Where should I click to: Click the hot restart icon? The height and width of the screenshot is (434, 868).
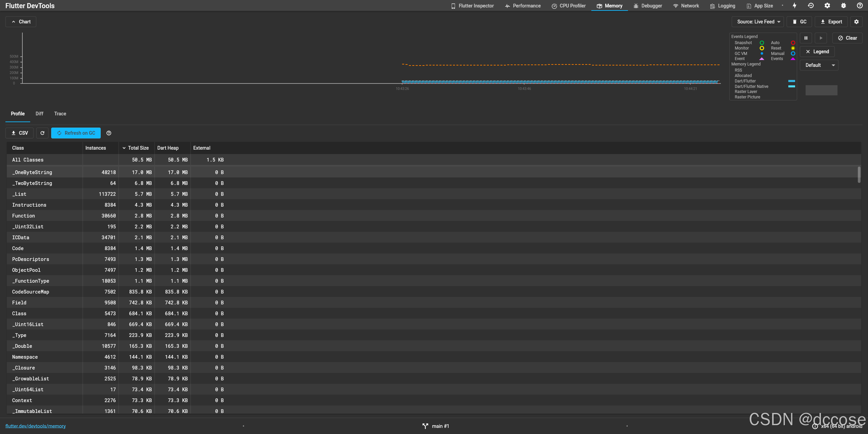coord(811,6)
